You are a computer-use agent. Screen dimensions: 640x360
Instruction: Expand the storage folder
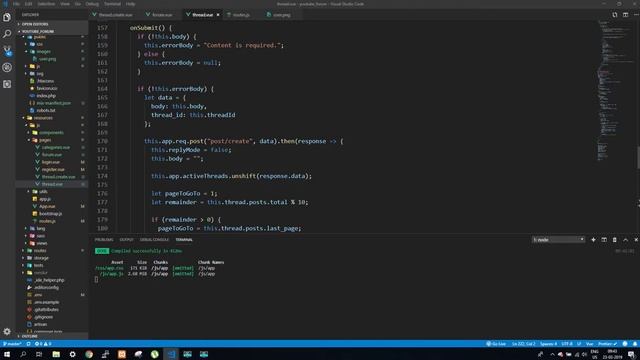point(41,258)
